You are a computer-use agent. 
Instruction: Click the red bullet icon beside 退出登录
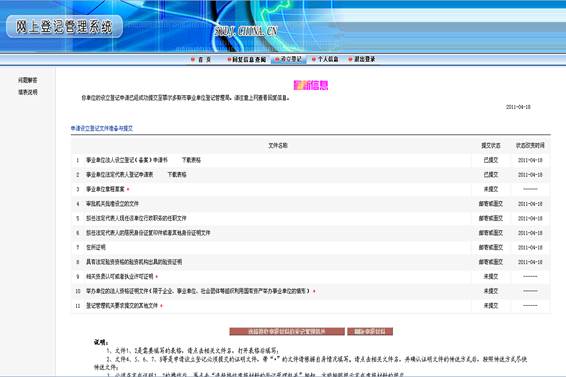[350, 59]
